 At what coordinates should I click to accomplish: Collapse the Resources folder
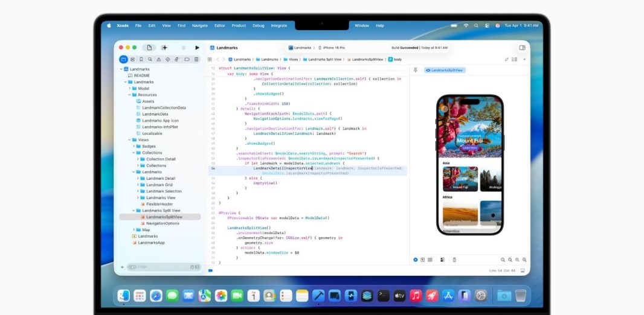click(130, 95)
